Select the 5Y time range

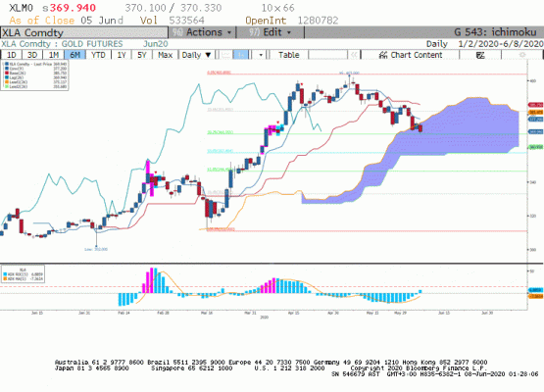click(142, 55)
